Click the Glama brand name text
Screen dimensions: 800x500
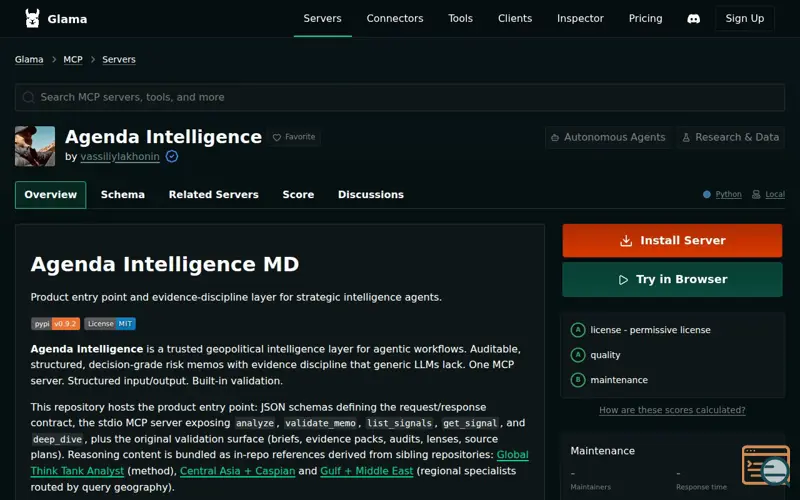pos(67,19)
